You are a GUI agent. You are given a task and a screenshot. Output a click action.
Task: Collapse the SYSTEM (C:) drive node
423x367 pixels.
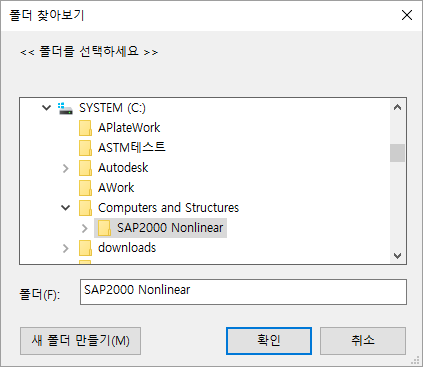(x=46, y=108)
